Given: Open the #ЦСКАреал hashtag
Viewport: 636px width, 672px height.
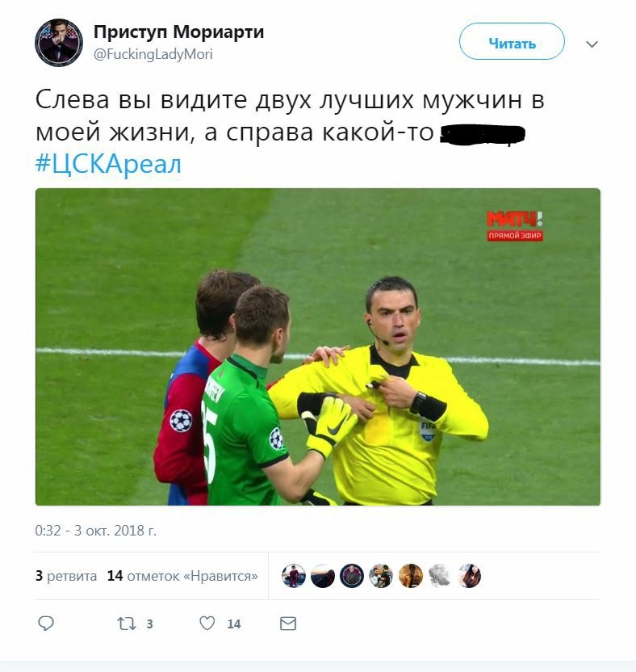Looking at the screenshot, I should click(x=108, y=164).
